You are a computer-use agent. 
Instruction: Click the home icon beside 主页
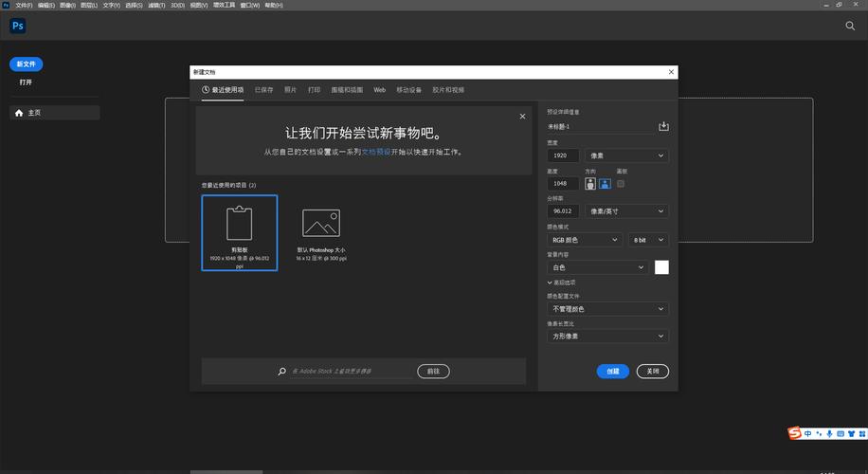click(x=19, y=113)
